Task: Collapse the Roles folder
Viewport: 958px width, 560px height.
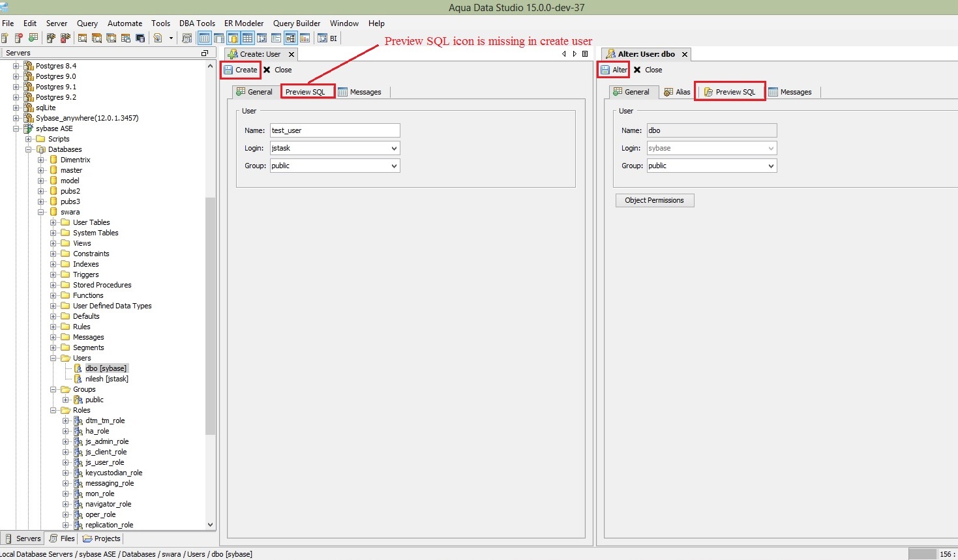Action: [x=53, y=410]
